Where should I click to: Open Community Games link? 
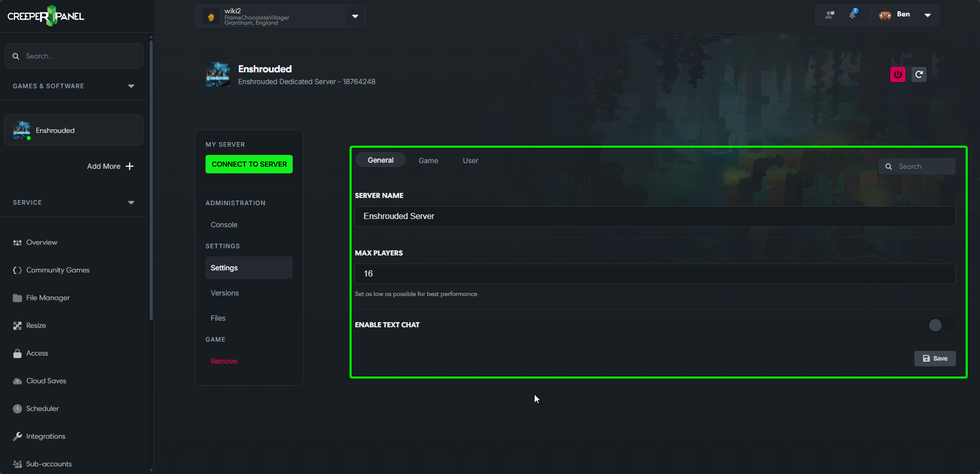click(x=58, y=270)
